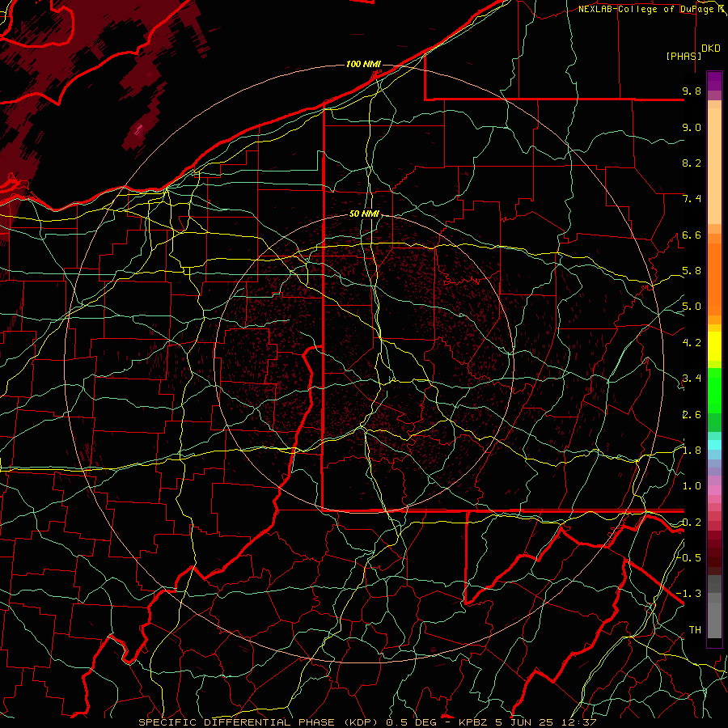Image resolution: width=728 pixels, height=728 pixels.
Task: Select the dark red color bar segment
Action: click(714, 548)
